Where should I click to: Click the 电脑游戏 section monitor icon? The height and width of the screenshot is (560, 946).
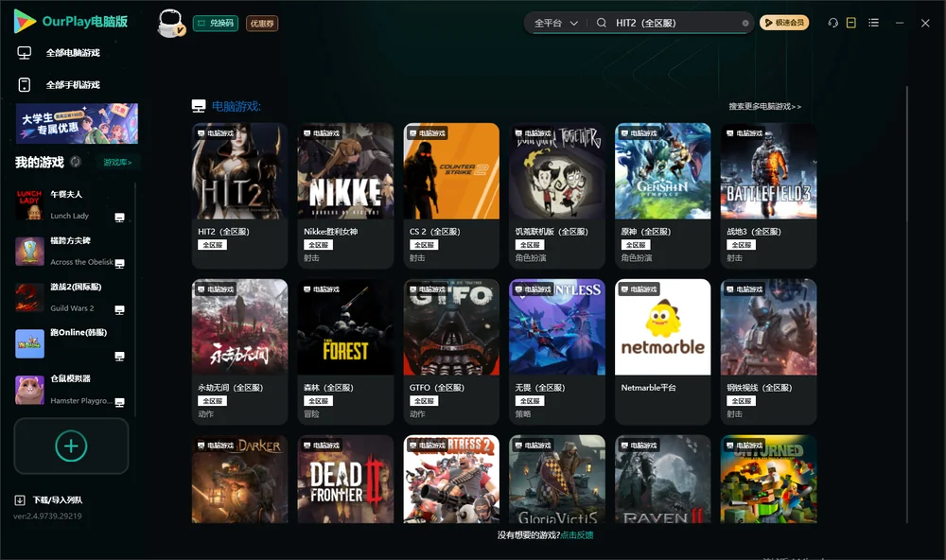point(199,106)
